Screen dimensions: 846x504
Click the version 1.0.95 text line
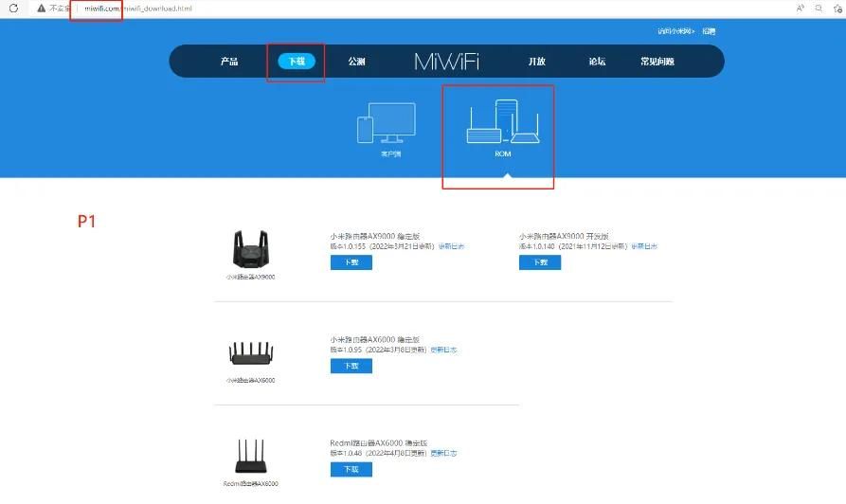tap(378, 350)
